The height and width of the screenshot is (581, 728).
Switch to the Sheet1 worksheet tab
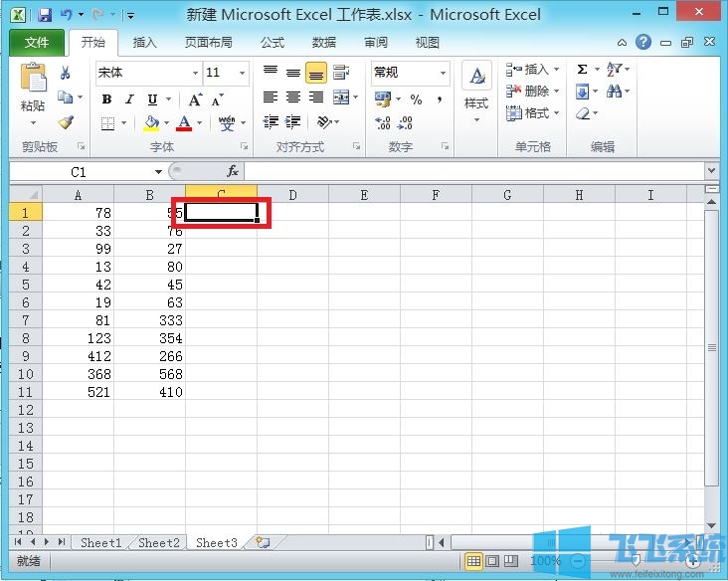point(100,542)
